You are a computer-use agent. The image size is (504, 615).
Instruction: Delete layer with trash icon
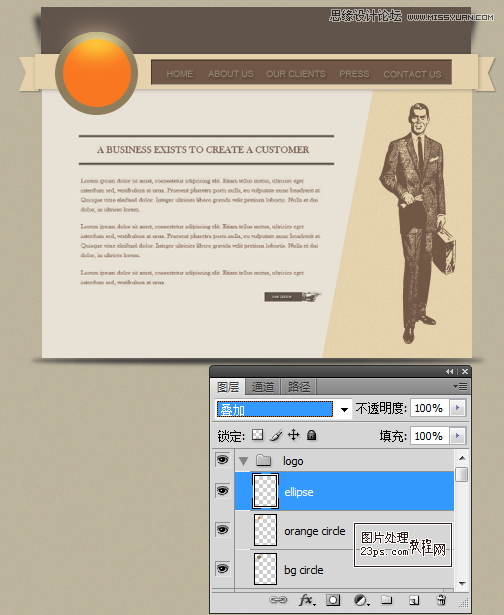[441, 600]
